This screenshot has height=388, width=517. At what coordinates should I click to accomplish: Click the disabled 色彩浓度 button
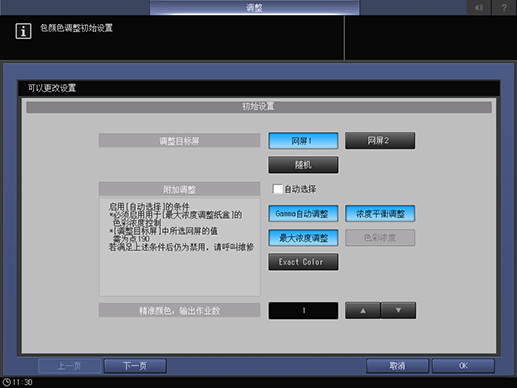pos(380,238)
